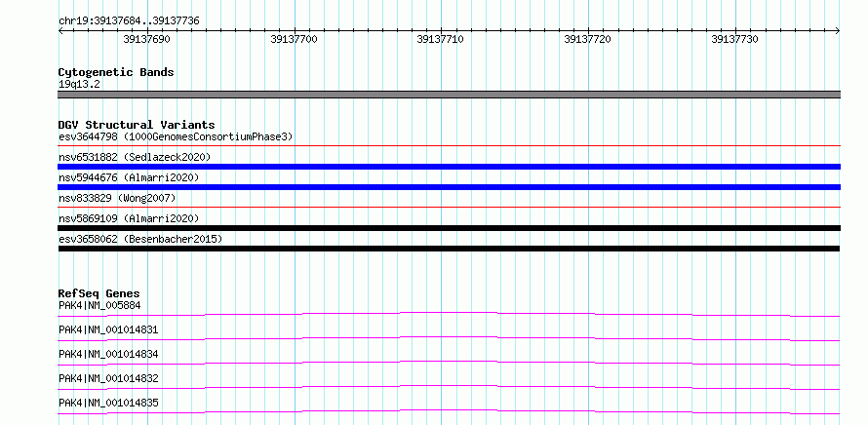Open transcript PAK4|NM_001014834 label

click(x=108, y=354)
